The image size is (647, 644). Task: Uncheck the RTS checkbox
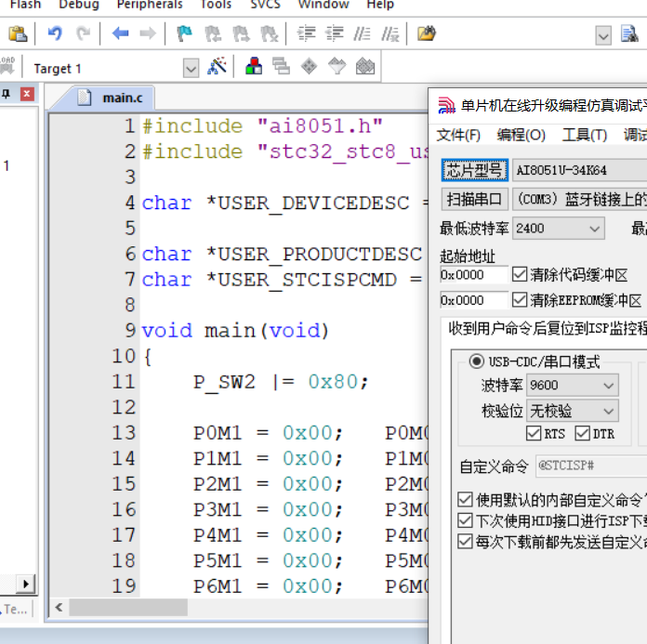click(533, 434)
